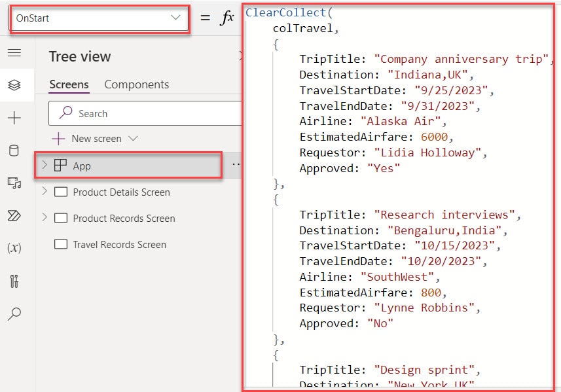Expand the App tree node
561x392 pixels.
pos(45,165)
